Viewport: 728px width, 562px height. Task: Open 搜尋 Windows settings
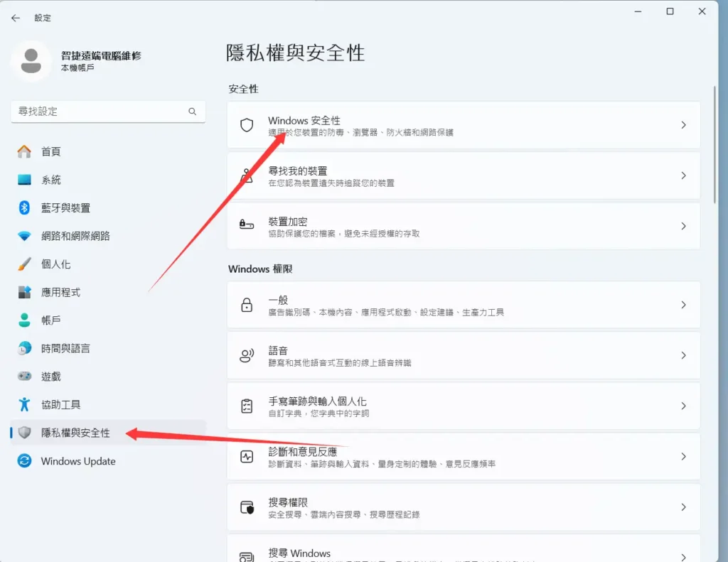click(x=464, y=548)
